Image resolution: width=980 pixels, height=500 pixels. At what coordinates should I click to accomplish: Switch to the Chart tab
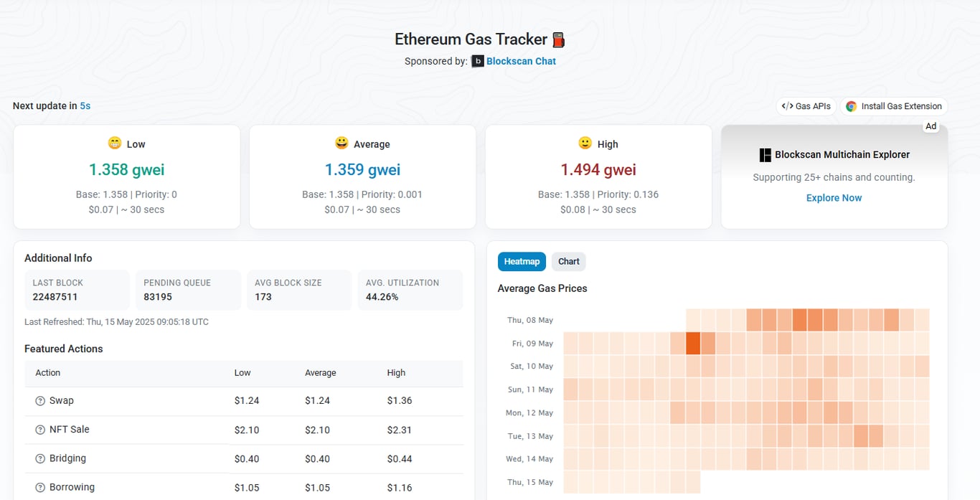tap(569, 262)
